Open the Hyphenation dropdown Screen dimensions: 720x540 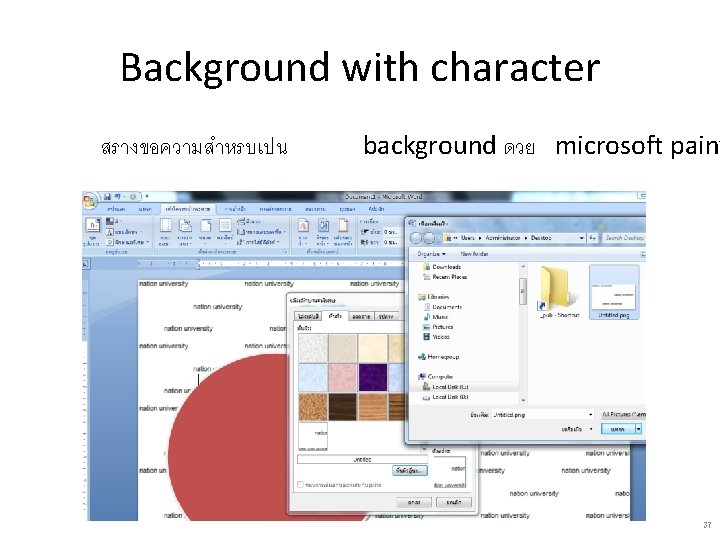tap(258, 242)
